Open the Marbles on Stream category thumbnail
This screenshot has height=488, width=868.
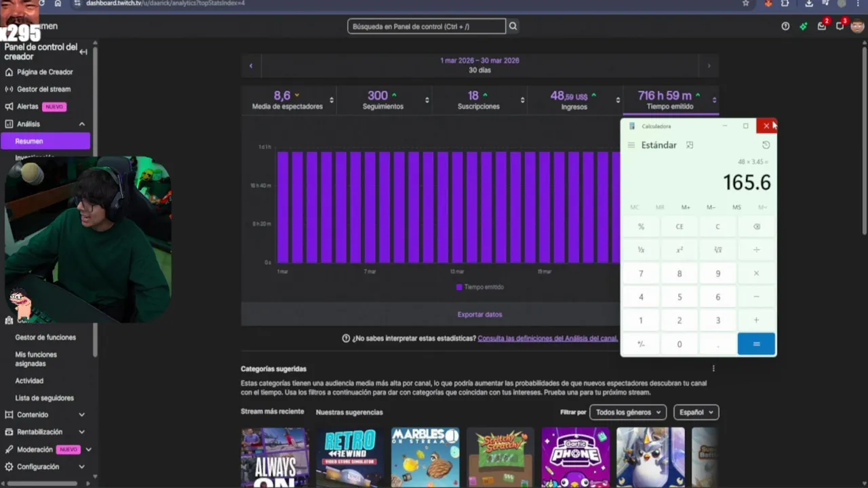(425, 457)
